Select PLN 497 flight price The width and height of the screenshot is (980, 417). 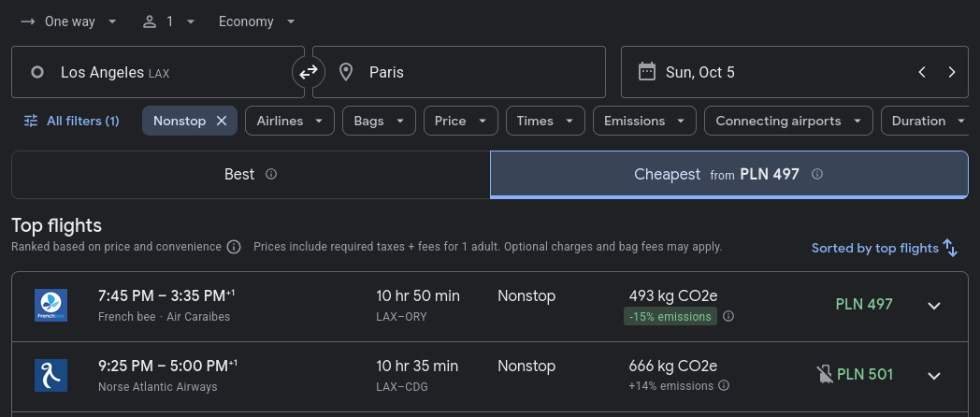coord(864,305)
